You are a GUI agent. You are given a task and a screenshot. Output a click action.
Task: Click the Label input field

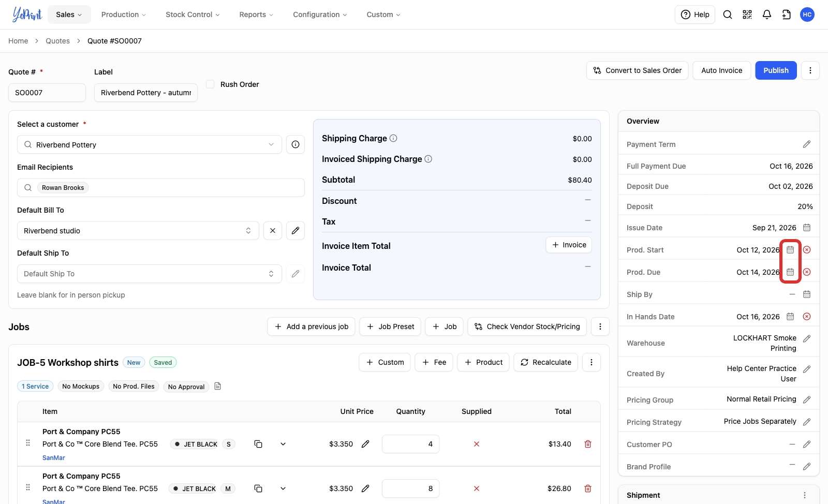click(146, 93)
